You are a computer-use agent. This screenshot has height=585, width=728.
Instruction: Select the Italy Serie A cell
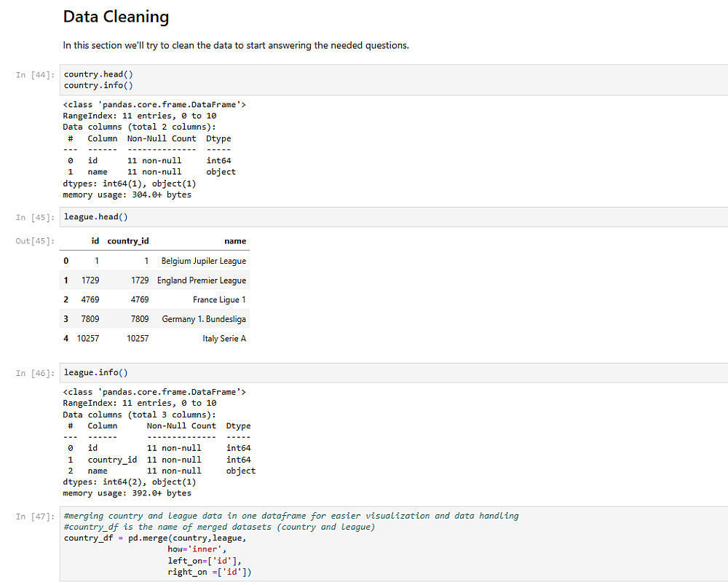click(x=224, y=339)
